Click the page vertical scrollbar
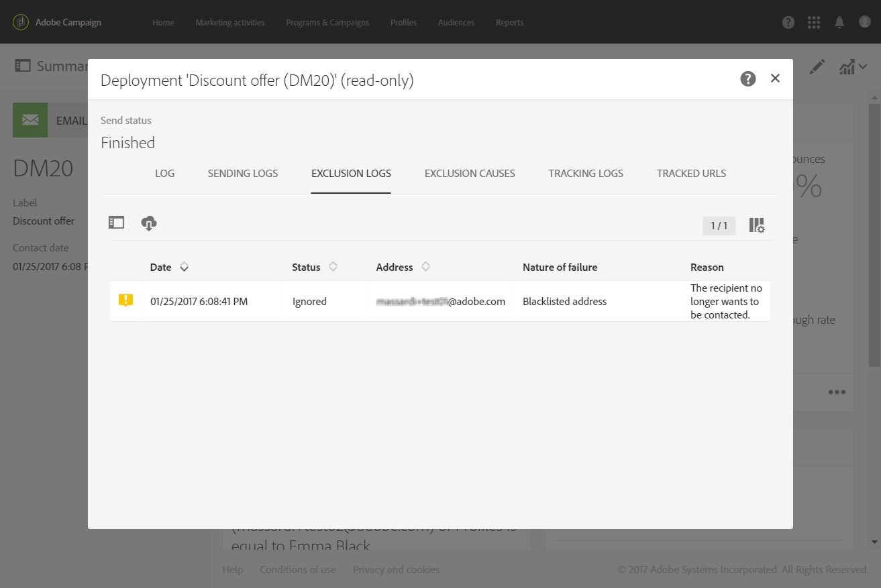881x588 pixels. pyautogui.click(x=874, y=235)
